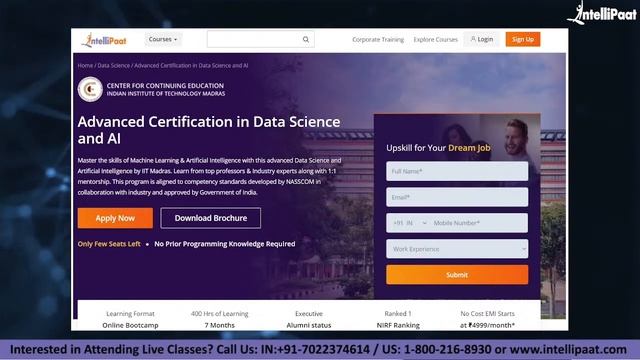Click 'No Prior Programming Knowledge Required' text

click(224, 244)
